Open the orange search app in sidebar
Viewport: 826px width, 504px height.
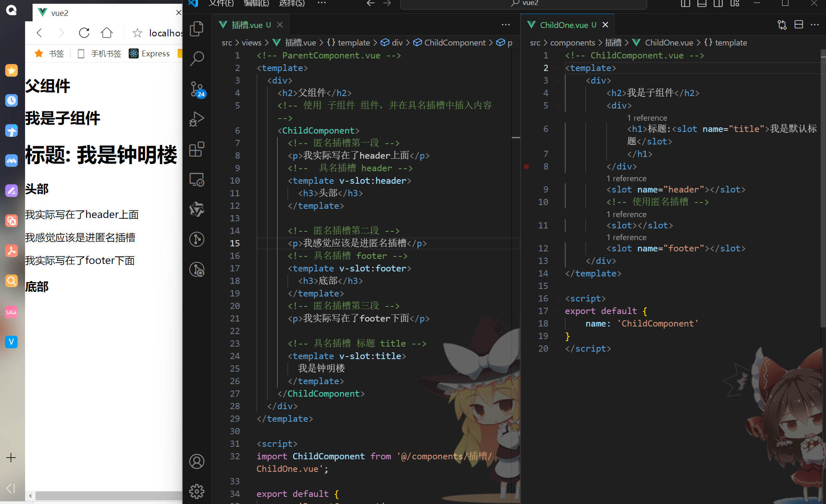pyautogui.click(x=11, y=281)
